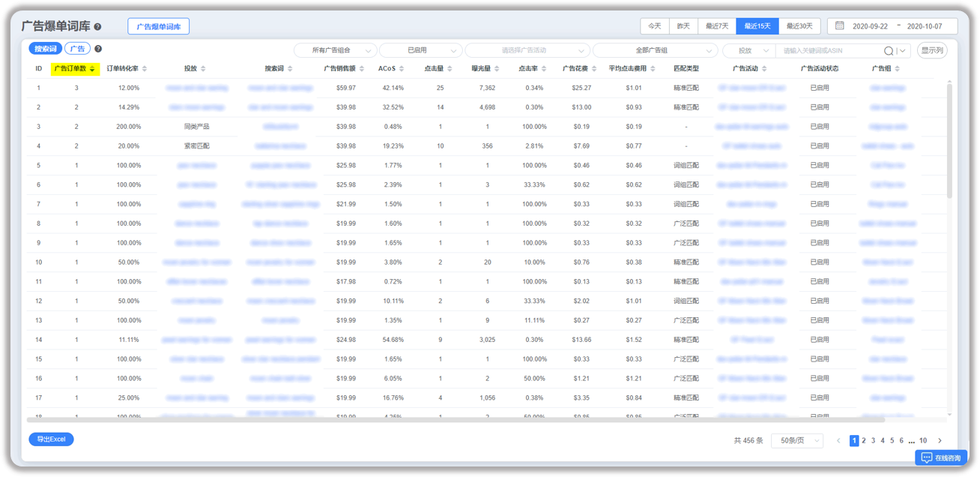The image size is (980, 477).
Task: Open the 全部广告组 dropdown
Action: click(655, 50)
